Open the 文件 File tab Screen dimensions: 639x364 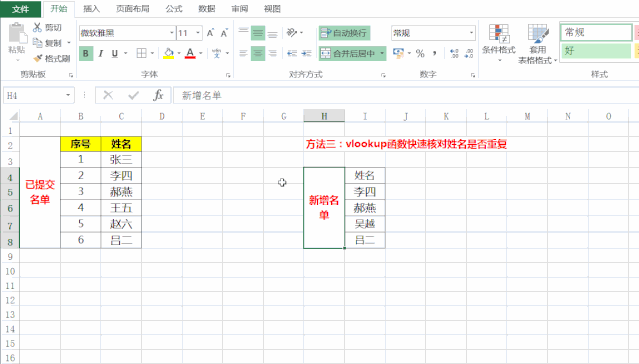coord(20,9)
